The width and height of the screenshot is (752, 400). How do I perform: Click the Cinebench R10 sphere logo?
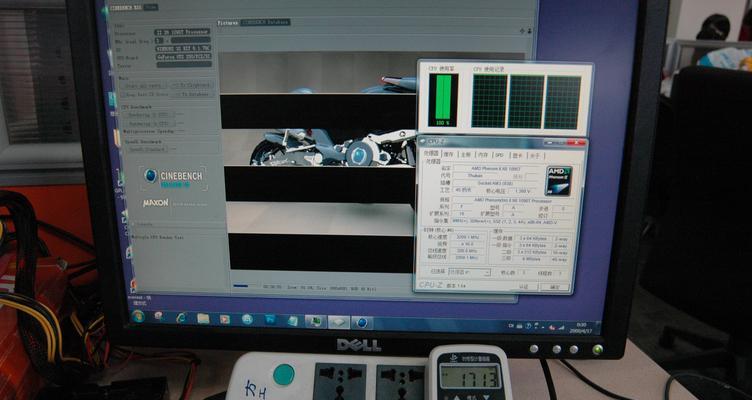pos(151,176)
